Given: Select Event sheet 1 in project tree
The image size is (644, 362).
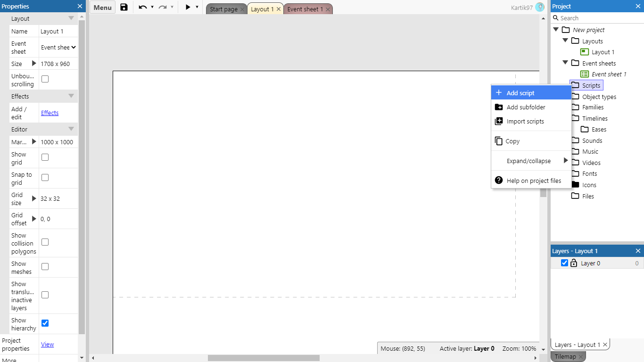Looking at the screenshot, I should click(x=609, y=74).
